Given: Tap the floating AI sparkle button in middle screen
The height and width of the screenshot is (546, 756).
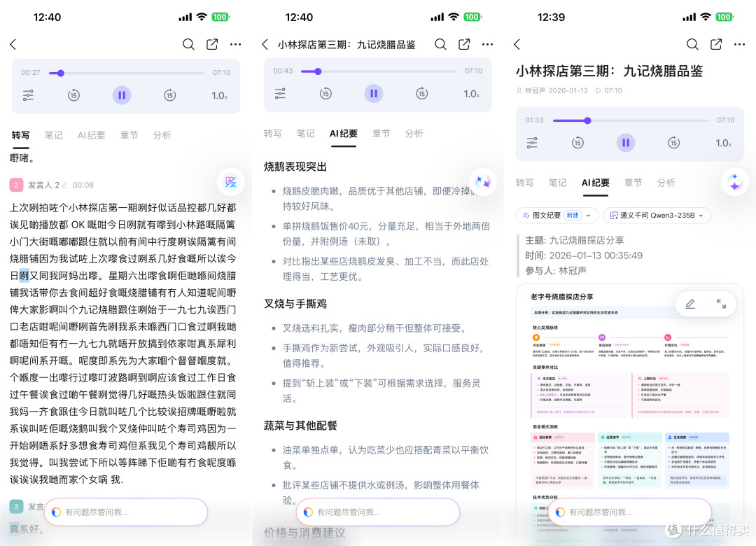Looking at the screenshot, I should [482, 182].
